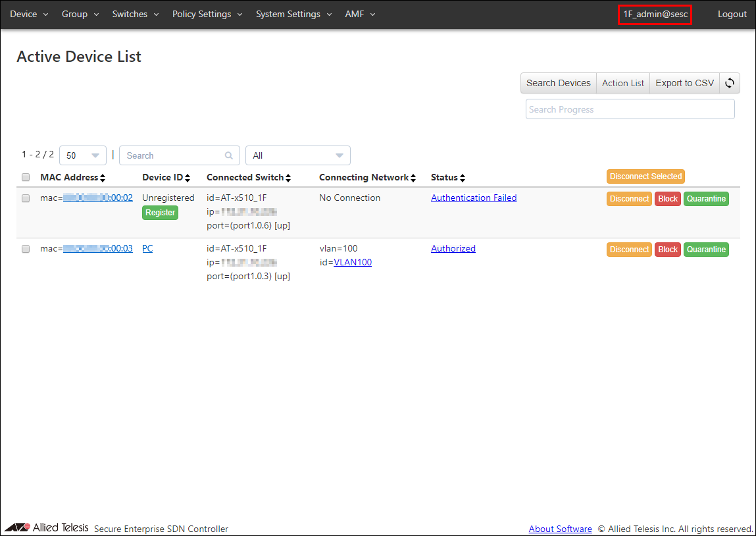Open the Authentication Failed status link
The image size is (756, 536).
pyautogui.click(x=474, y=198)
